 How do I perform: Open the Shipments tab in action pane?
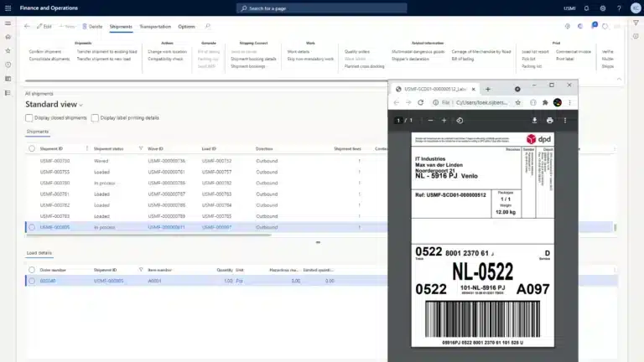coord(121,27)
